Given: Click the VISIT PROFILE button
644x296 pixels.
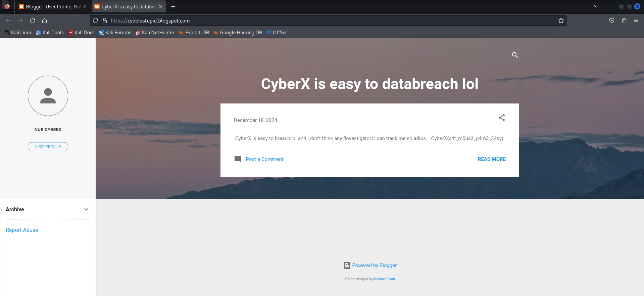Looking at the screenshot, I should [x=48, y=147].
